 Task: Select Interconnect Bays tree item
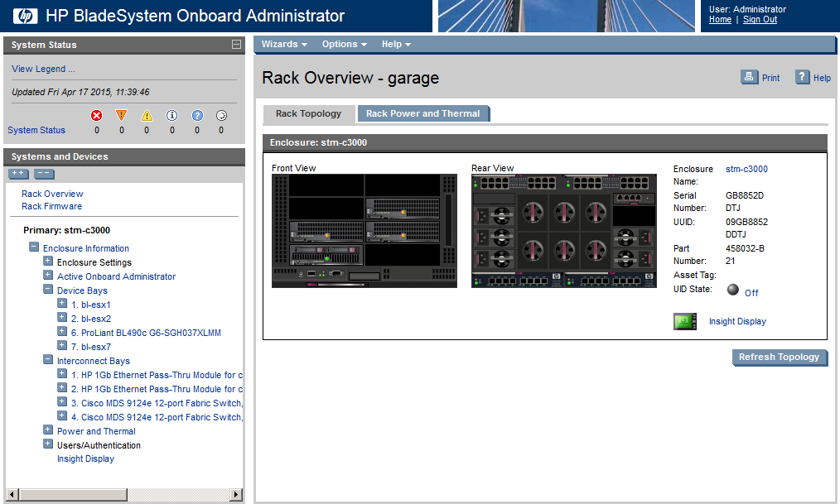tap(94, 361)
